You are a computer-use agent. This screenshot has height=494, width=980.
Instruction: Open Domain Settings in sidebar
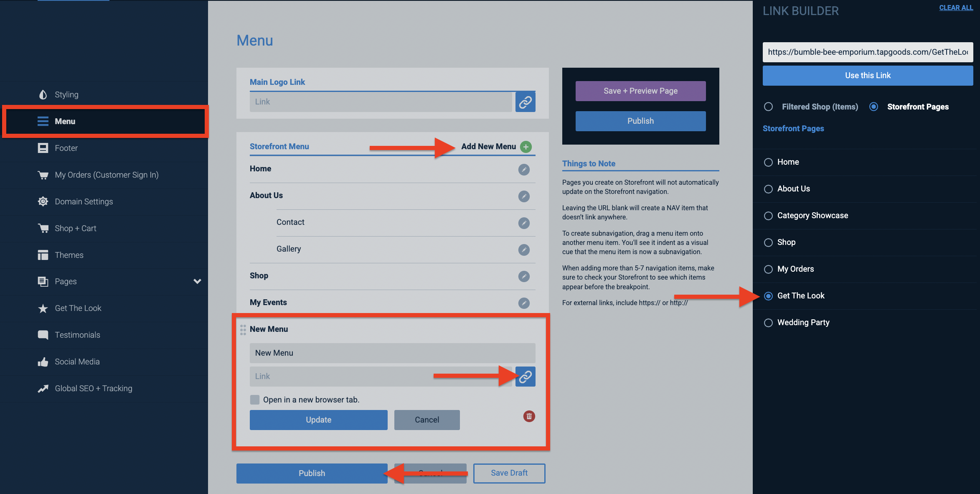104,201
